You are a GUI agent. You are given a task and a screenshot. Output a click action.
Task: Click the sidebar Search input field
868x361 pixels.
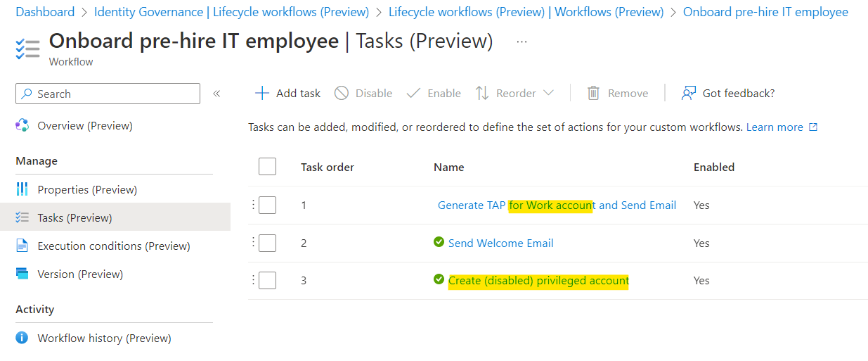pyautogui.click(x=108, y=94)
